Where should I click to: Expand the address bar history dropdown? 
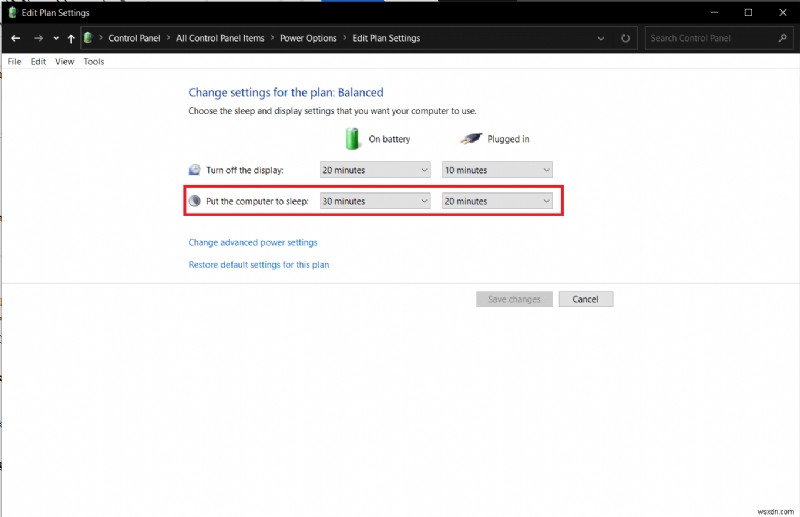[601, 38]
